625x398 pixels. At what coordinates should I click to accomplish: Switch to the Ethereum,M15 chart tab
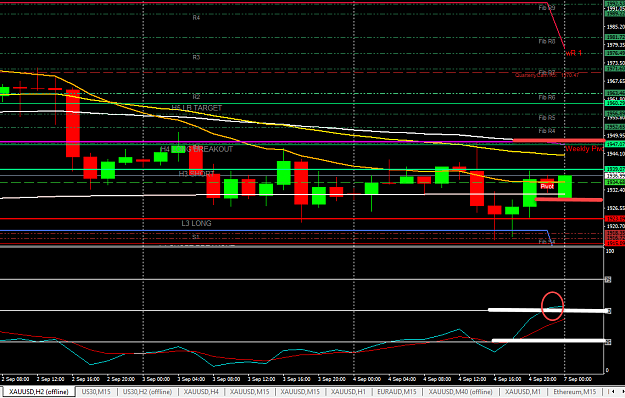pyautogui.click(x=574, y=392)
